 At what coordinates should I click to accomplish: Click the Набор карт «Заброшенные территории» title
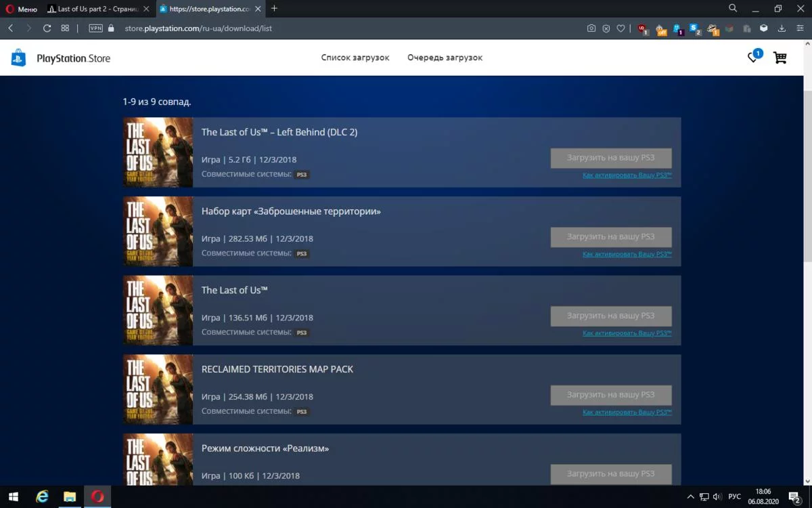click(291, 211)
